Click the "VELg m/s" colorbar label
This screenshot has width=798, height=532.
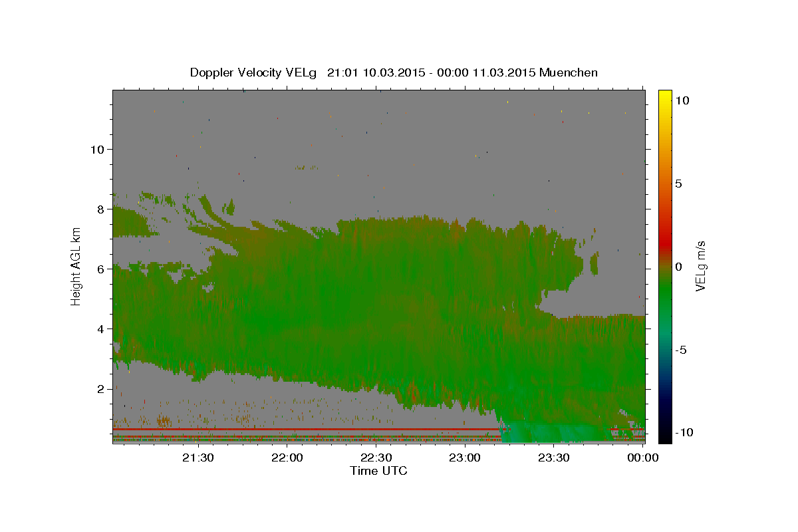click(x=700, y=267)
